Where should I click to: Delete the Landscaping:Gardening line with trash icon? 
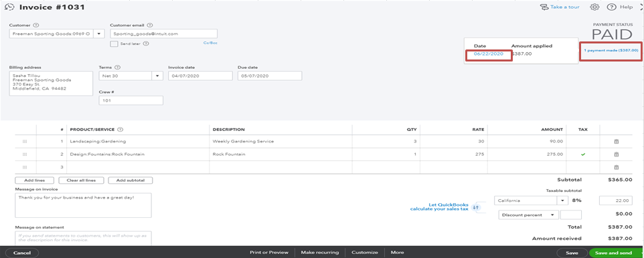point(616,142)
